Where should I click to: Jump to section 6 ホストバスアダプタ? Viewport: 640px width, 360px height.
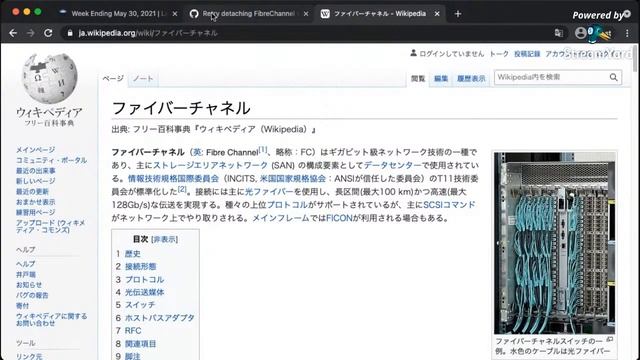click(x=160, y=318)
